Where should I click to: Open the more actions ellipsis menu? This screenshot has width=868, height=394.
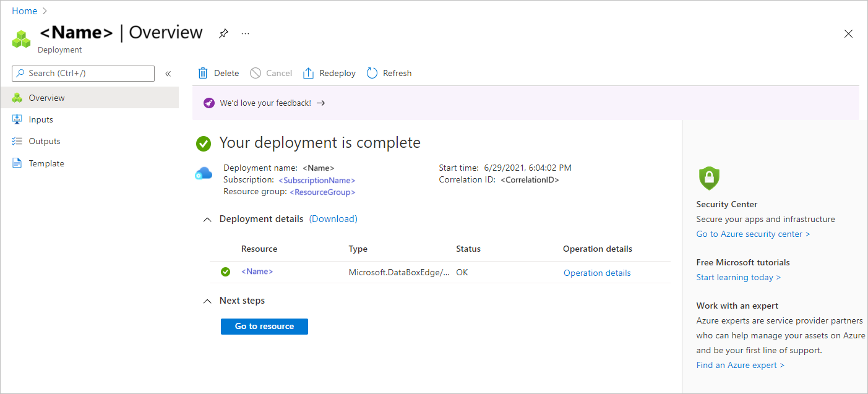(245, 33)
